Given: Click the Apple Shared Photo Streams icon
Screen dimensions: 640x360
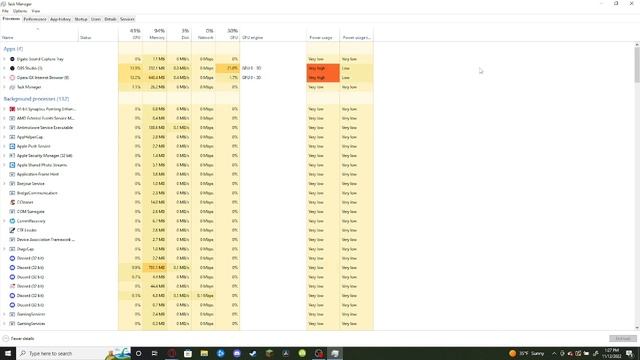Looking at the screenshot, I should (12, 165).
